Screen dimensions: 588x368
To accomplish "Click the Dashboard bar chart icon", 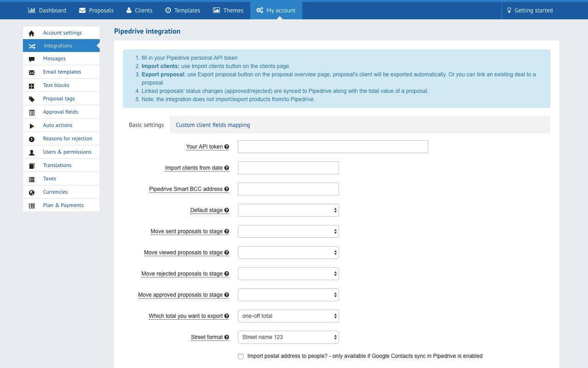I will [32, 10].
